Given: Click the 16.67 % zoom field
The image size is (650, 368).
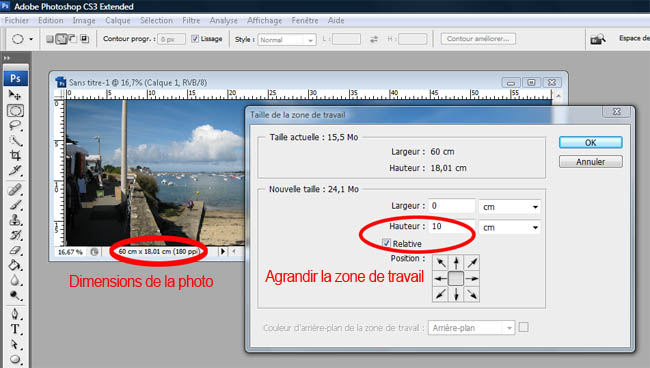Looking at the screenshot, I should click(70, 252).
